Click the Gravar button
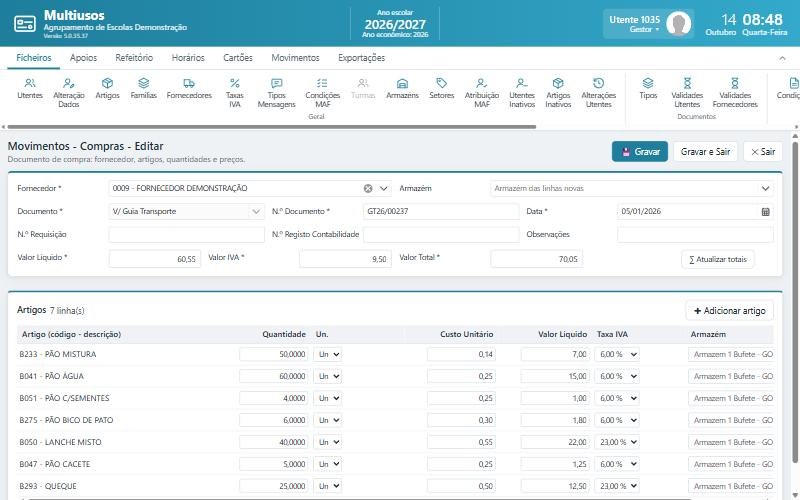The image size is (800, 500). tap(640, 152)
